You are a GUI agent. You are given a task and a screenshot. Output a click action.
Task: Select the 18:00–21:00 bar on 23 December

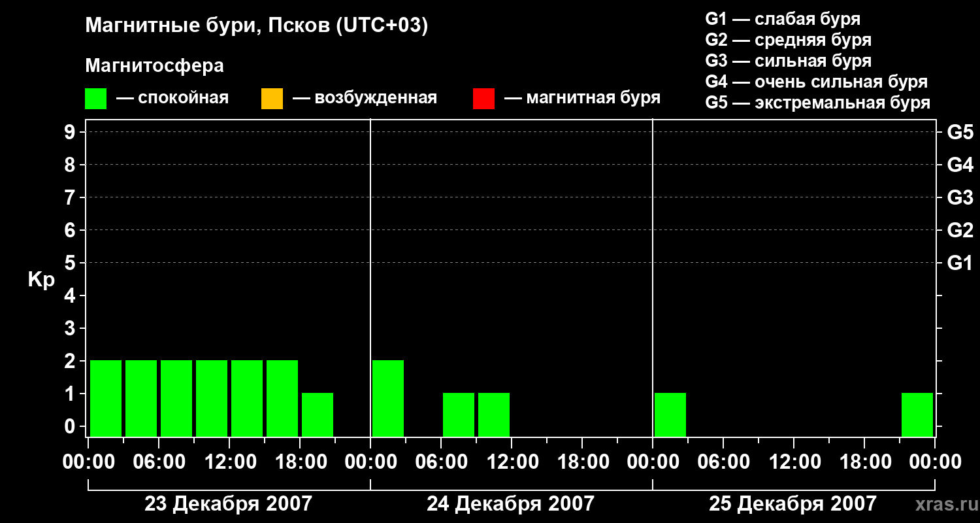(x=318, y=414)
